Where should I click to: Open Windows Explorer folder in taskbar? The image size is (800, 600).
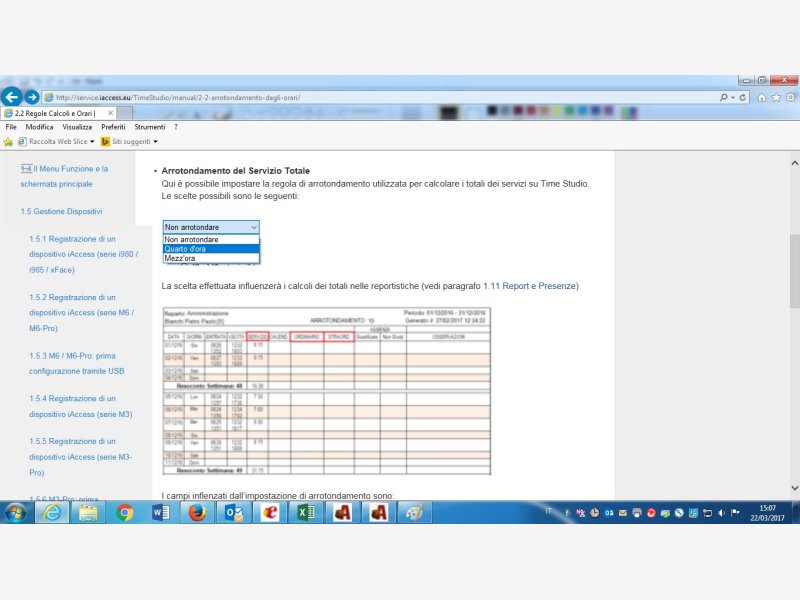(89, 512)
